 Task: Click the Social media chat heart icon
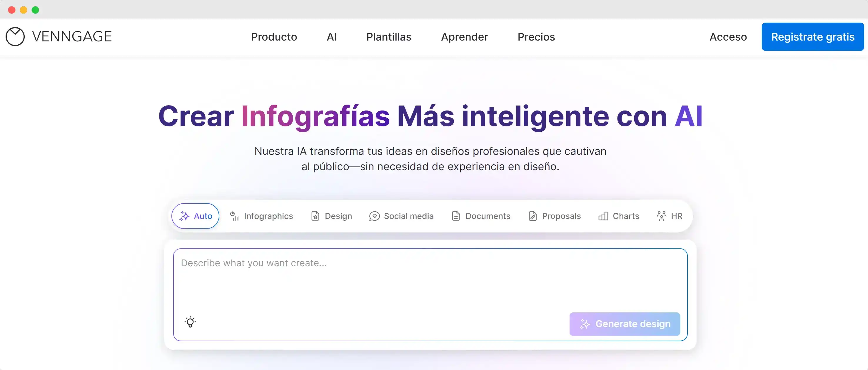374,216
